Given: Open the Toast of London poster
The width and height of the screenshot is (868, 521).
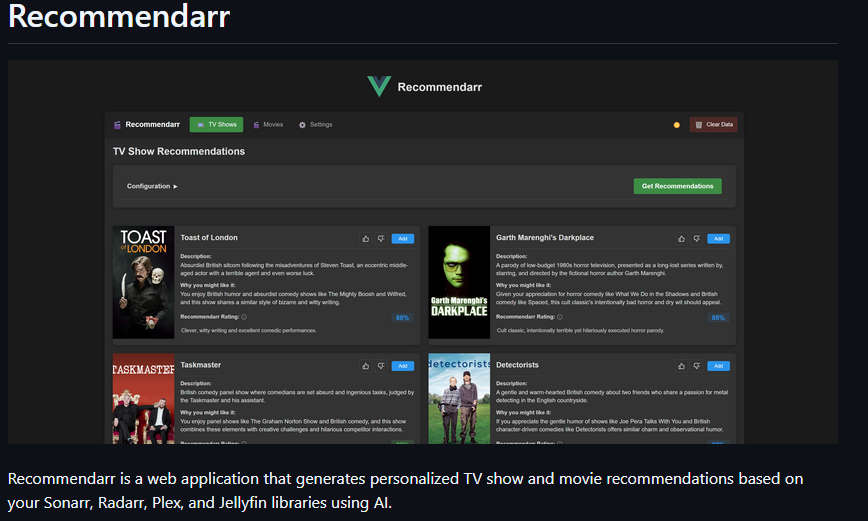Looking at the screenshot, I should click(x=143, y=282).
